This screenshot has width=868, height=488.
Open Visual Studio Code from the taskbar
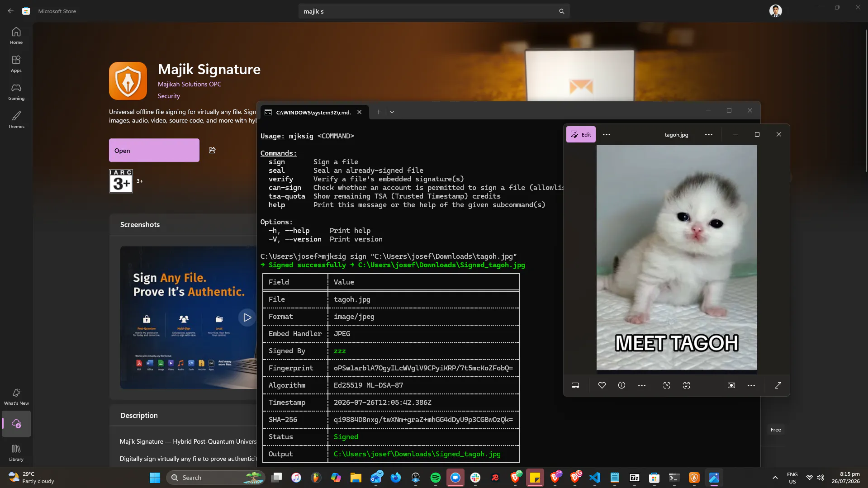click(594, 478)
